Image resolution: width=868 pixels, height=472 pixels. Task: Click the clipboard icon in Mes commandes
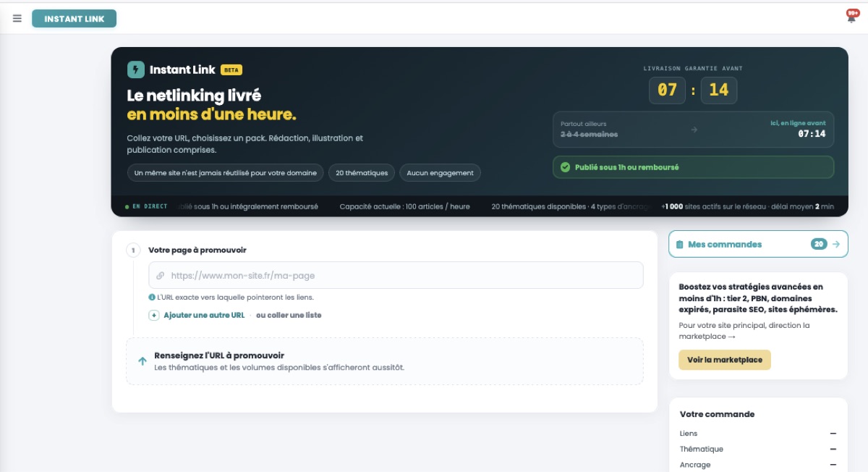(679, 245)
